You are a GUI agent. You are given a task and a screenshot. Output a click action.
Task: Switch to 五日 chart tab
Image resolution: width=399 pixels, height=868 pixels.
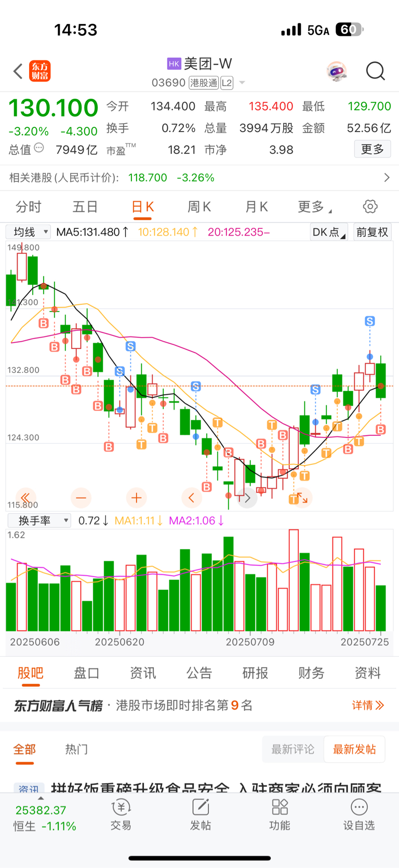tap(85, 207)
